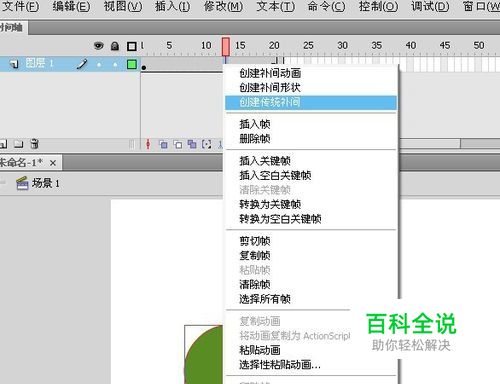Image resolution: width=500 pixels, height=384 pixels.
Task: Click frame number 30 on the timeline ruler
Action: pyautogui.click(x=342, y=45)
